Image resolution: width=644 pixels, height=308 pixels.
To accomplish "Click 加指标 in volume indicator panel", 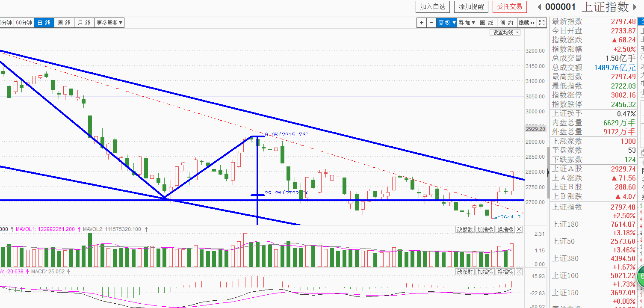I will tap(485, 229).
